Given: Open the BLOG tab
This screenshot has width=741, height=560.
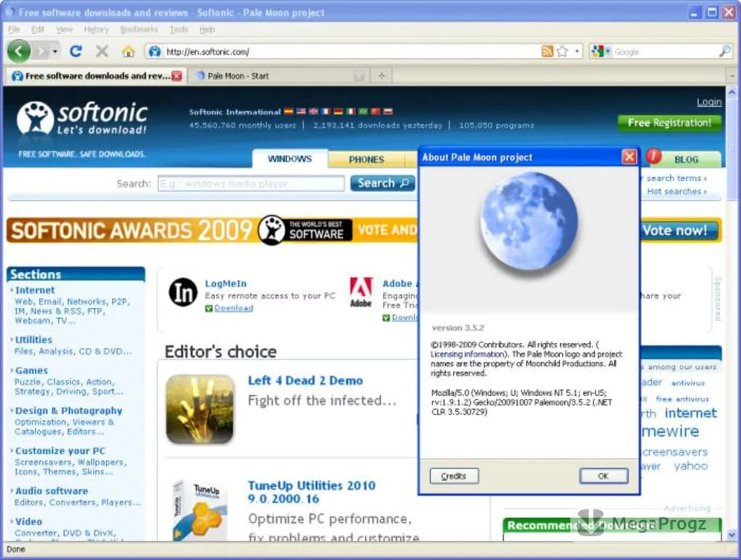Looking at the screenshot, I should click(686, 159).
